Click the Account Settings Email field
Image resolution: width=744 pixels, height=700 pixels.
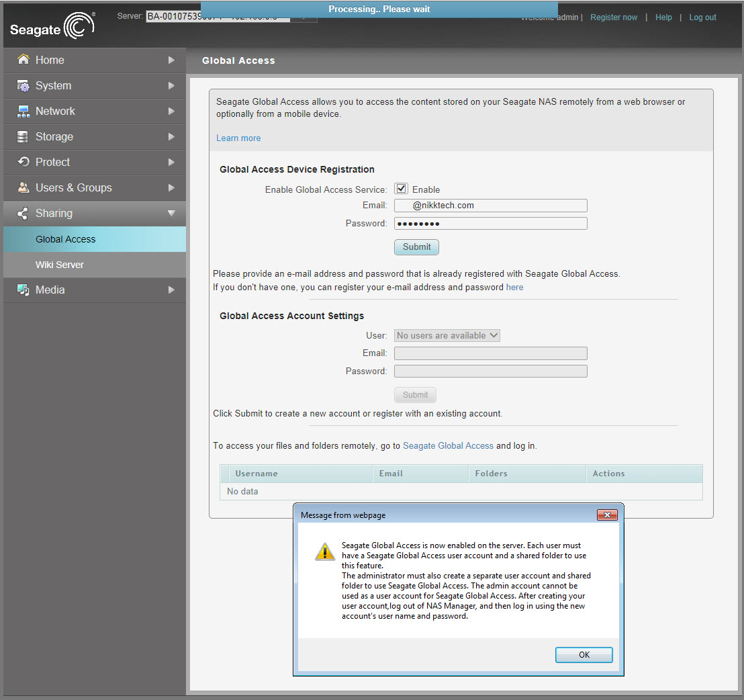point(491,353)
